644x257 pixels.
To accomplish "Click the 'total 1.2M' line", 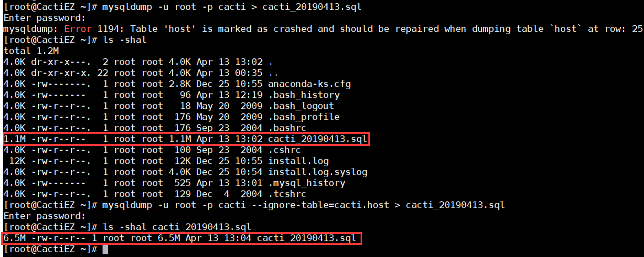I will tap(29, 51).
